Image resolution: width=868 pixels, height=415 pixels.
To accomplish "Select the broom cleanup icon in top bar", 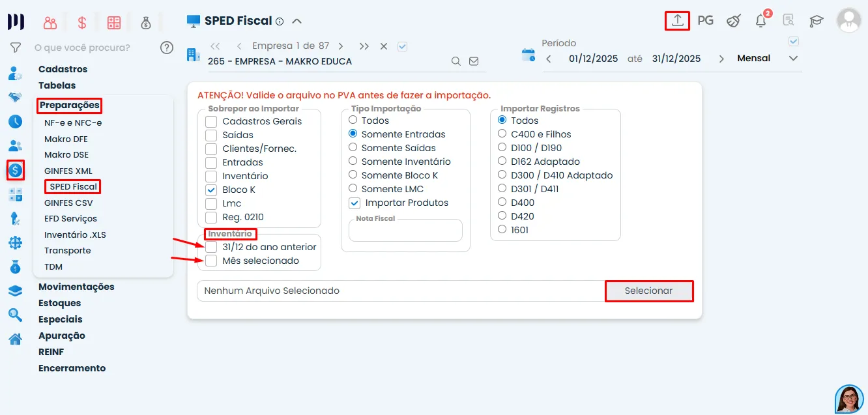I will pos(732,20).
